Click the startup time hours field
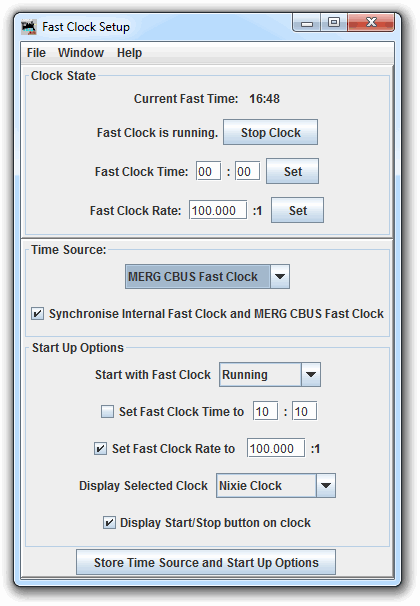 [x=265, y=411]
